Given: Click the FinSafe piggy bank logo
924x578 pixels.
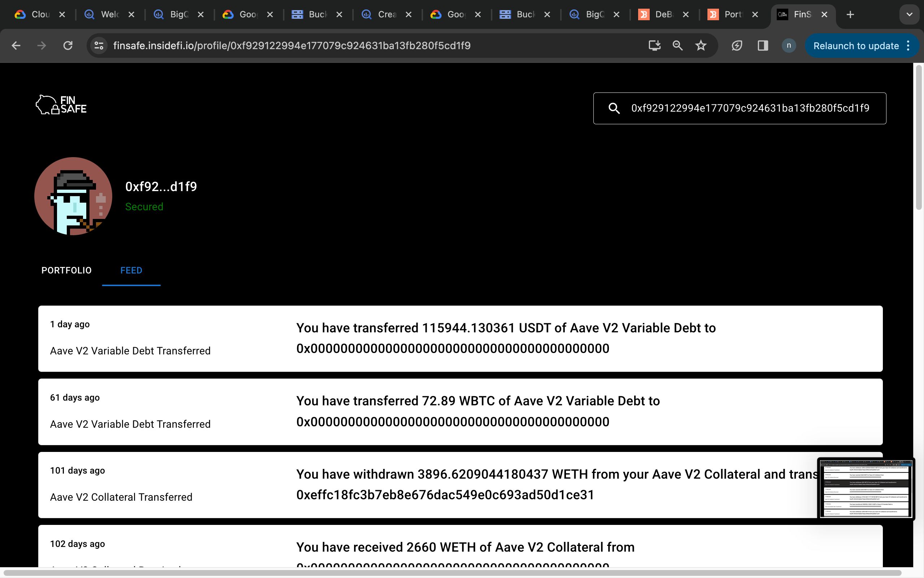Looking at the screenshot, I should point(61,104).
